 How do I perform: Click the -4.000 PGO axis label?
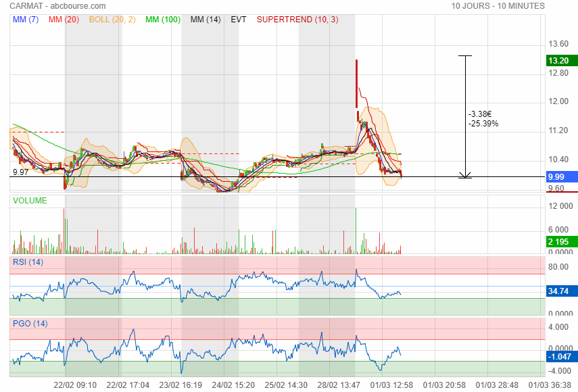[558, 370]
